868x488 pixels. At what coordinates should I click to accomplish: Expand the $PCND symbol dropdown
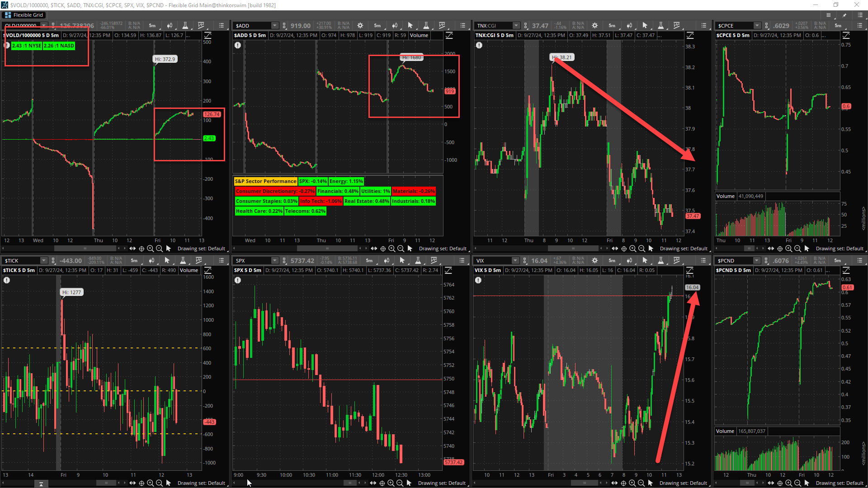757,261
